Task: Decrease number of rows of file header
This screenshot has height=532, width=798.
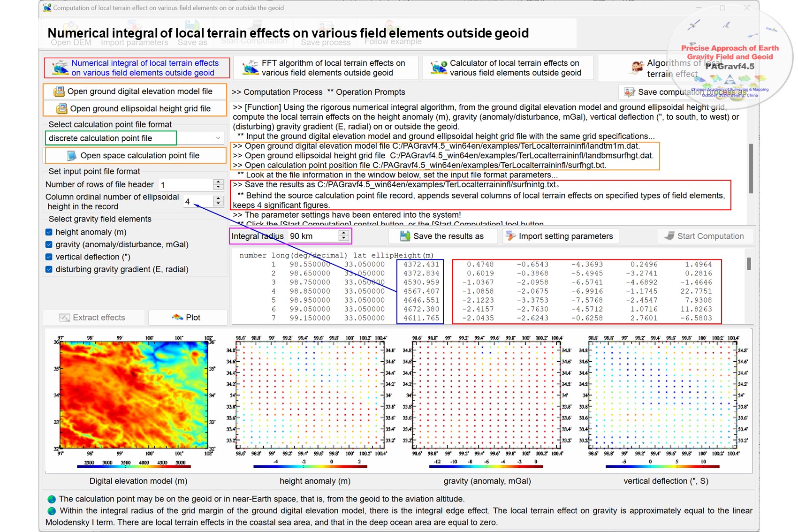Action: tap(218, 187)
